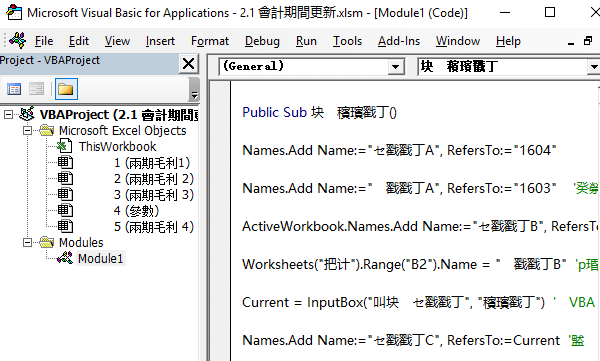The width and height of the screenshot is (600, 361).
Task: Open the Edit menu
Action: click(x=79, y=41)
